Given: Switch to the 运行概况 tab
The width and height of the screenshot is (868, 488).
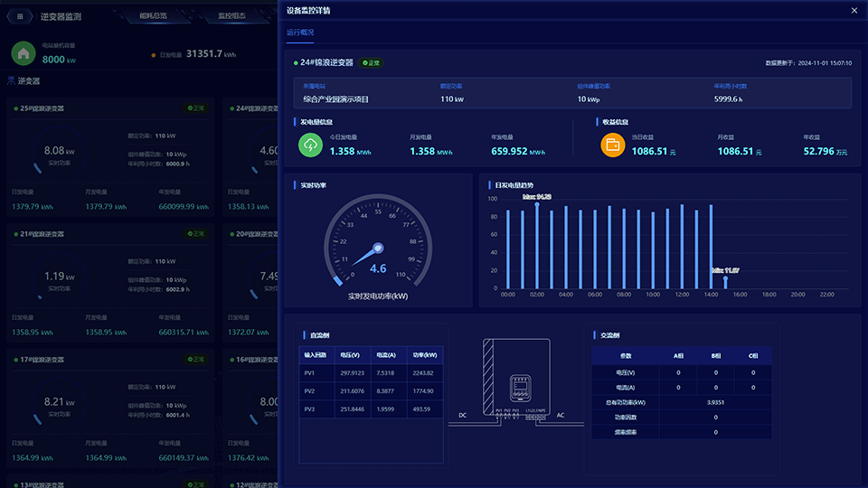Looking at the screenshot, I should coord(300,33).
